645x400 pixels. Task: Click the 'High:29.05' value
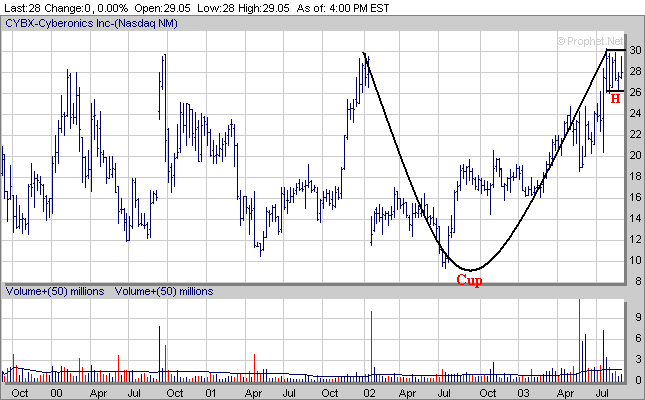(264, 8)
